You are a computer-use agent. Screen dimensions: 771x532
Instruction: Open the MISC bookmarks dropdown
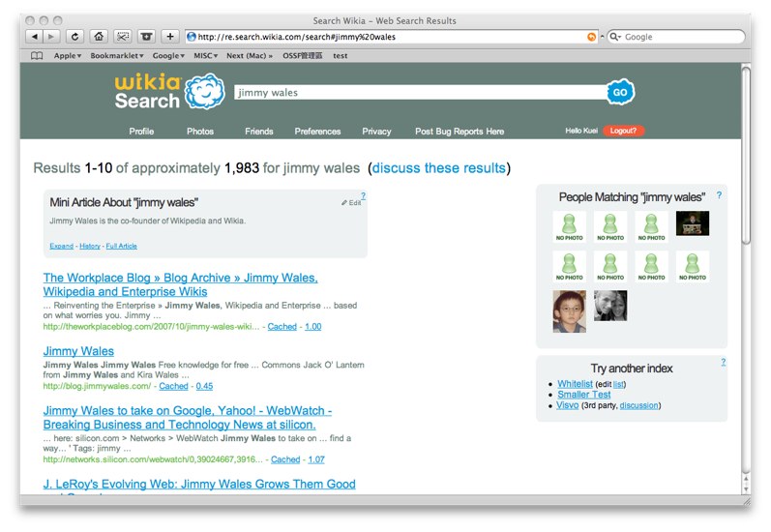click(x=205, y=55)
